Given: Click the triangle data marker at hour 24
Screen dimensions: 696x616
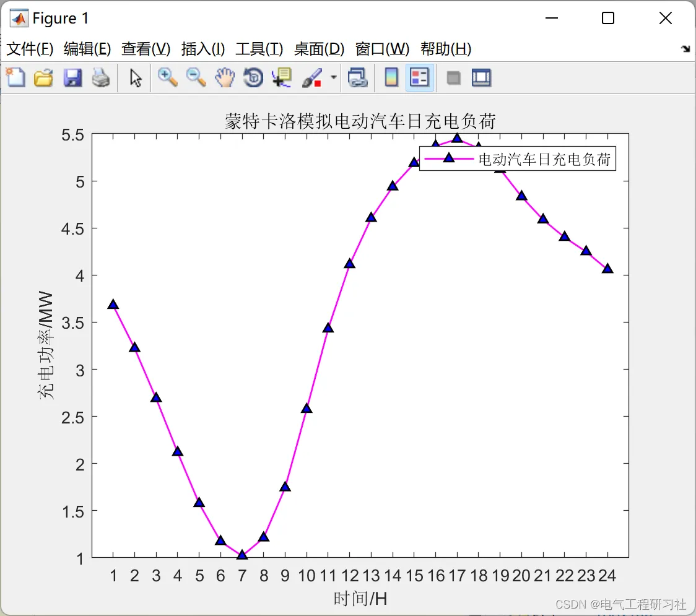Looking at the screenshot, I should (x=607, y=268).
